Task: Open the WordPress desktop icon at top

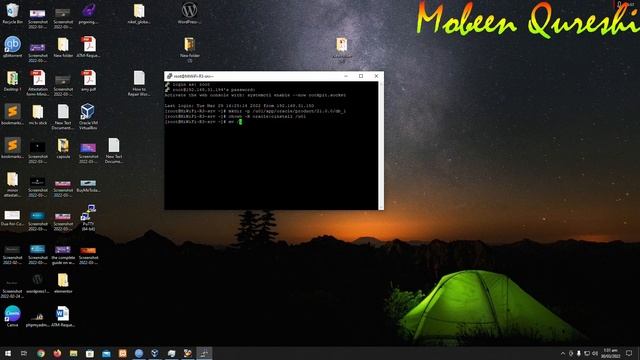Action: coord(189,13)
